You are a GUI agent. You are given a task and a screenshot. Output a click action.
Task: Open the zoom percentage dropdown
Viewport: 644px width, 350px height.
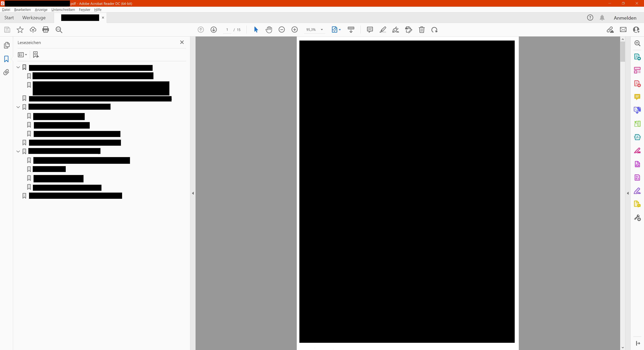point(322,30)
